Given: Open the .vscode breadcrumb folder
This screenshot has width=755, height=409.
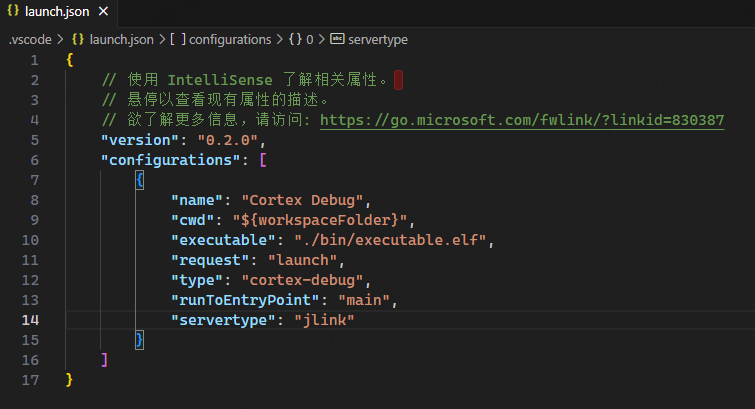Looking at the screenshot, I should (30, 40).
